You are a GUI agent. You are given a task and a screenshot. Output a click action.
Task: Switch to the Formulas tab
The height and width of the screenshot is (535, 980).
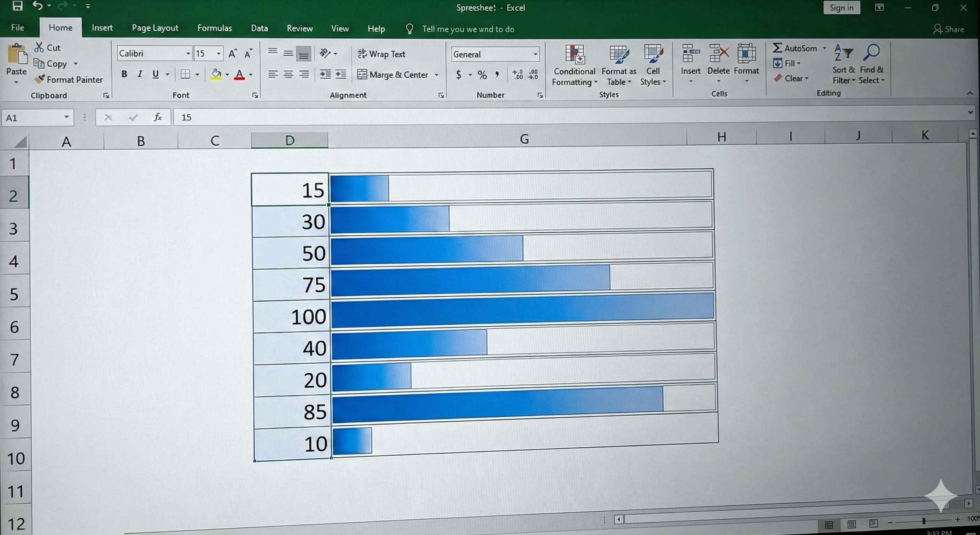click(x=214, y=28)
